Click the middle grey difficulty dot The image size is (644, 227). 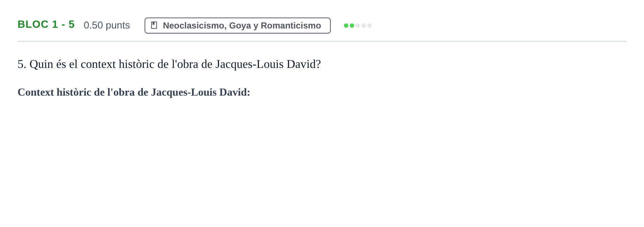coord(358,26)
